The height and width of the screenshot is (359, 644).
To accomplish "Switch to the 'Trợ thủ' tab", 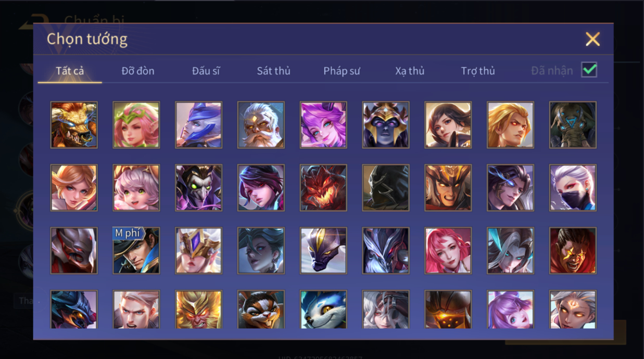I will tap(478, 71).
